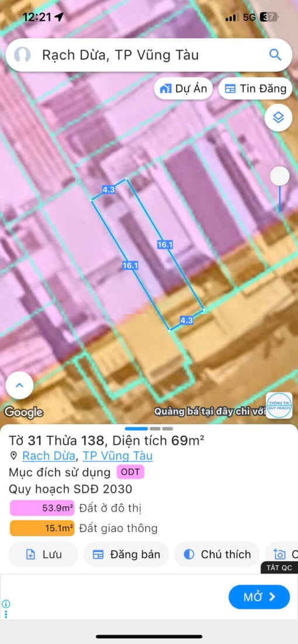
Task: Tap the location pin icon beside Rạch Dừa
Action: [x=13, y=456]
